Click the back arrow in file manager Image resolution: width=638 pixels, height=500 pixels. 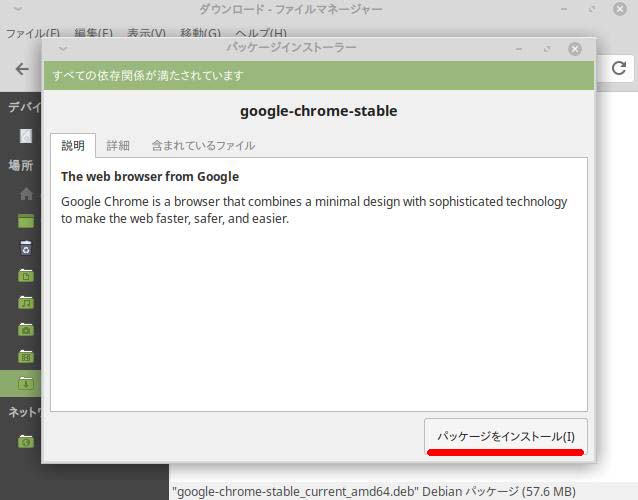[x=22, y=69]
